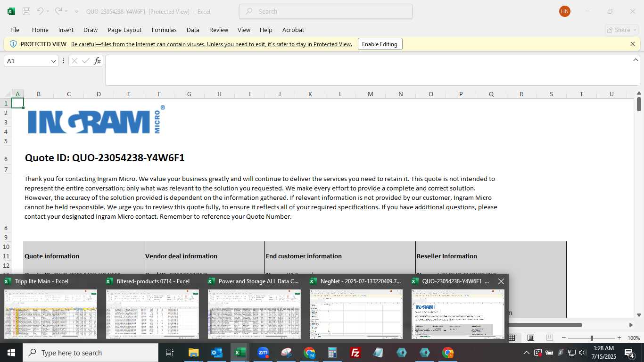Click the zoom in plus button

(619, 338)
